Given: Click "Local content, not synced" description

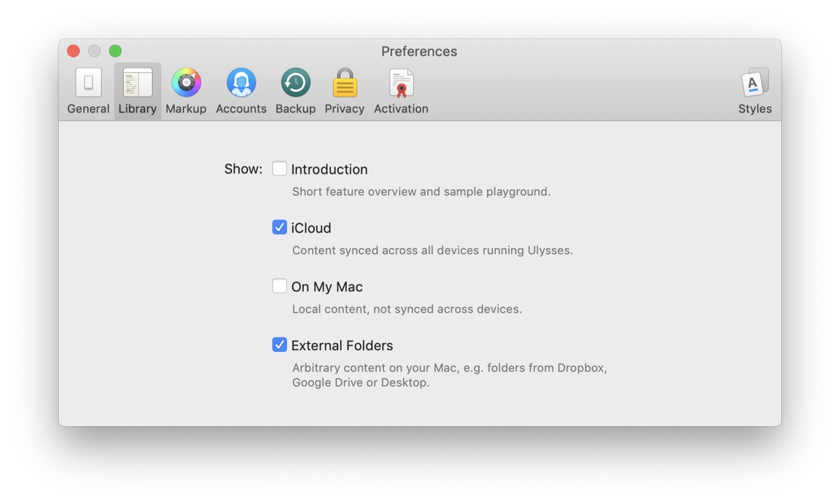Looking at the screenshot, I should [x=407, y=309].
